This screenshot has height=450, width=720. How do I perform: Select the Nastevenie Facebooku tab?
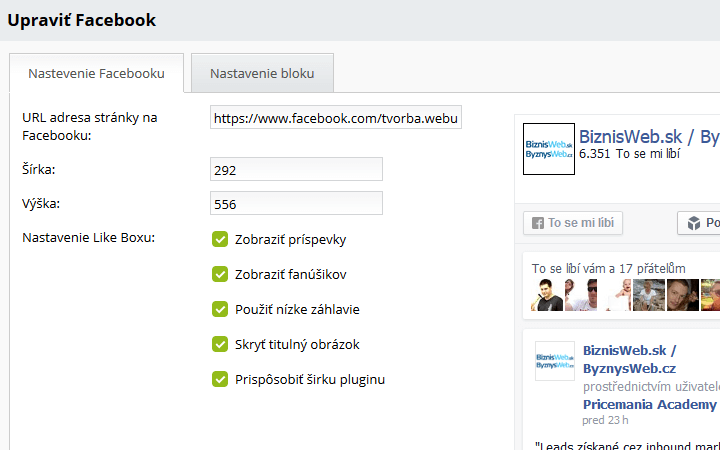pyautogui.click(x=96, y=73)
